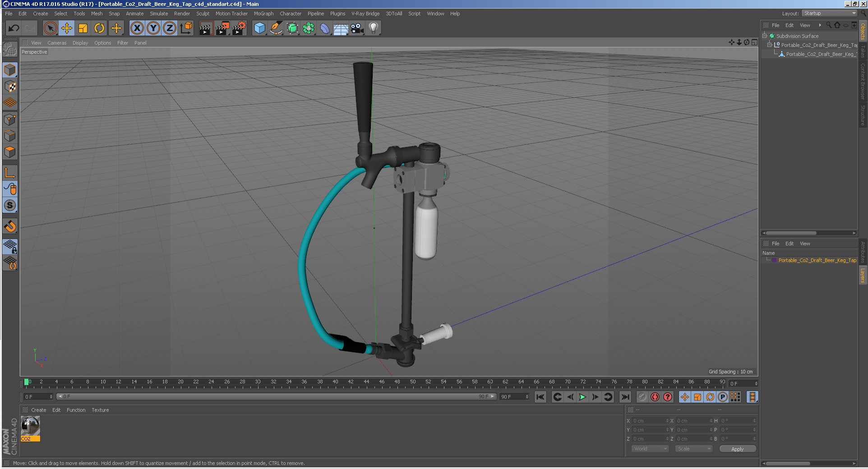Click Make Editable icon in left toolbar
The width and height of the screenshot is (868, 469).
pyautogui.click(x=10, y=50)
